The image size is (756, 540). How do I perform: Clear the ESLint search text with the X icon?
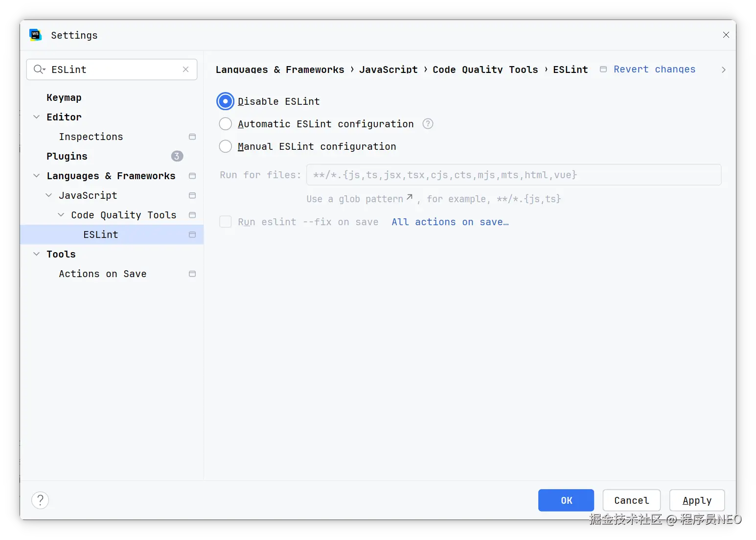185,70
